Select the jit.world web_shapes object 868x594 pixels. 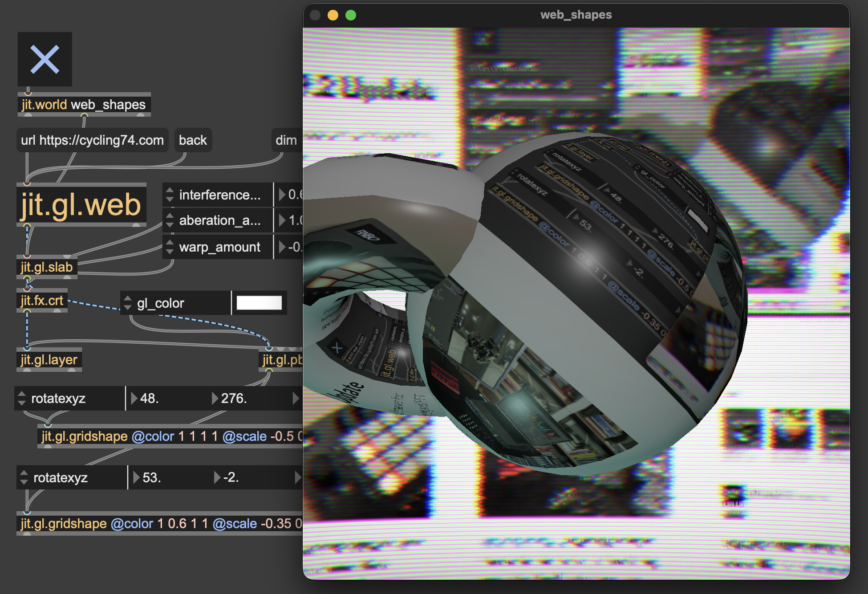84,105
